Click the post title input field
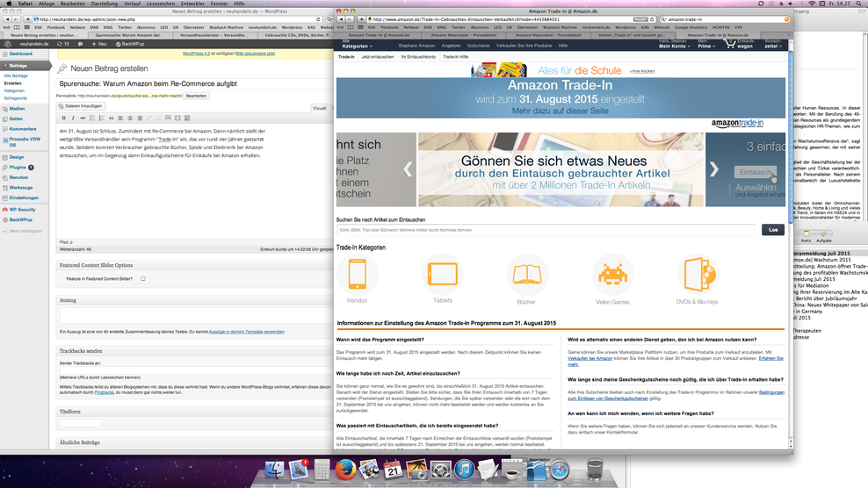The height and width of the screenshot is (488, 868). [x=193, y=83]
